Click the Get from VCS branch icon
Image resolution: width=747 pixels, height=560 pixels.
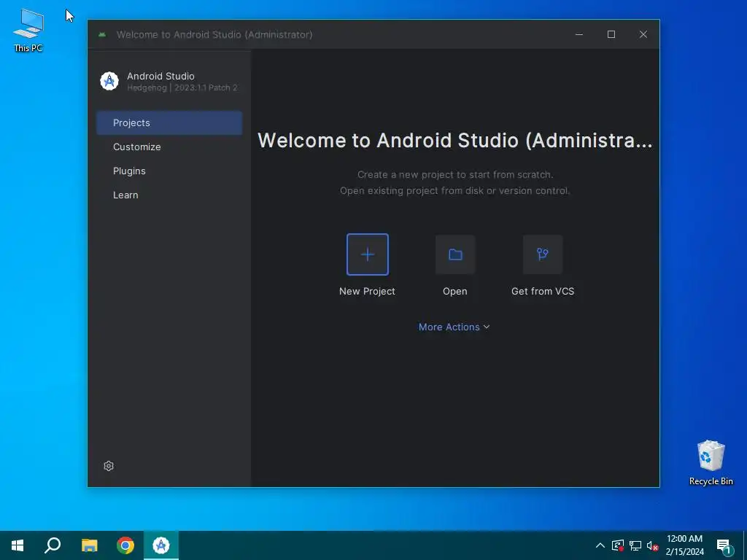pyautogui.click(x=543, y=254)
